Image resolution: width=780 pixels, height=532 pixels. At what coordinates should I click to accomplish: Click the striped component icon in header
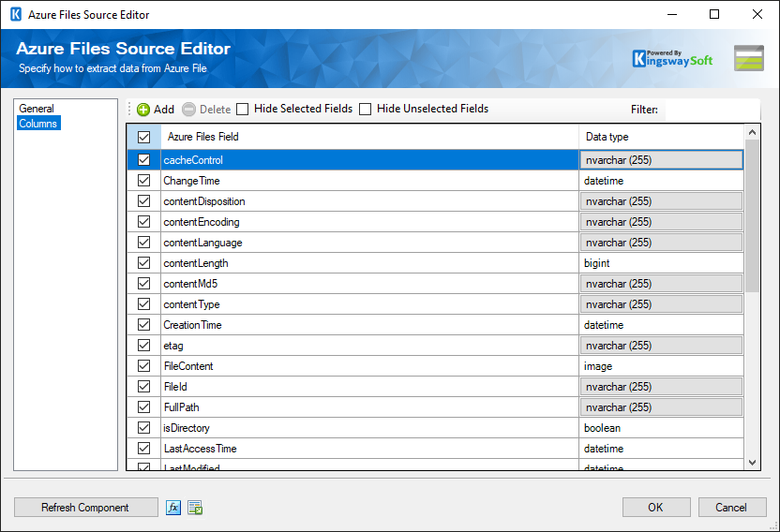tap(749, 58)
